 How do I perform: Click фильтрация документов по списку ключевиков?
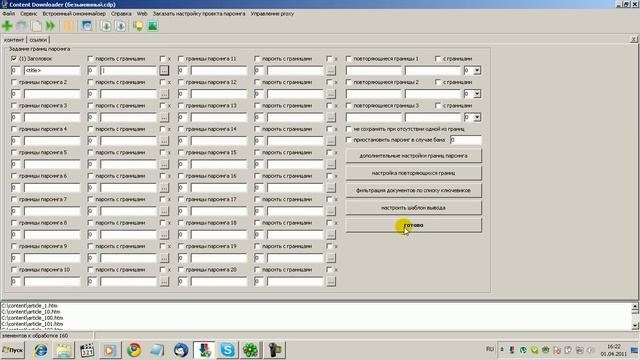pyautogui.click(x=413, y=190)
